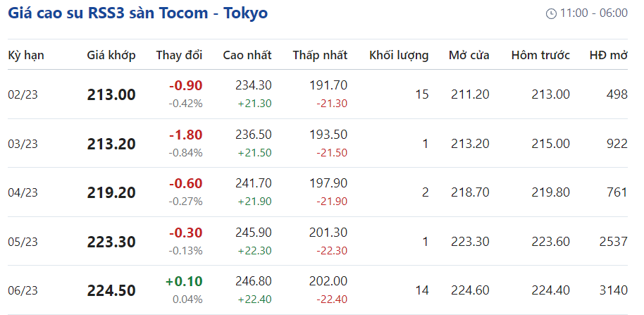The width and height of the screenshot is (644, 315).
Task: Select the 'Thấp nhất' column header
Action: [320, 55]
